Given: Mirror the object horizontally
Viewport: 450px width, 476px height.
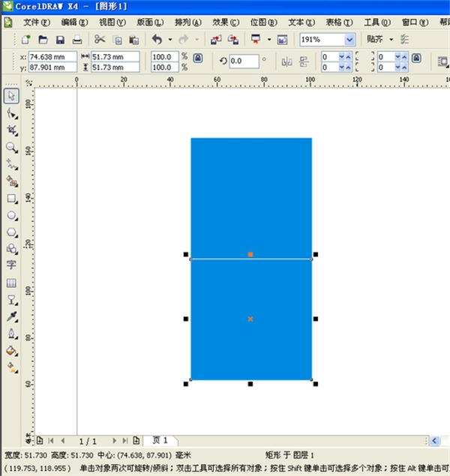Looking at the screenshot, I should (x=287, y=62).
